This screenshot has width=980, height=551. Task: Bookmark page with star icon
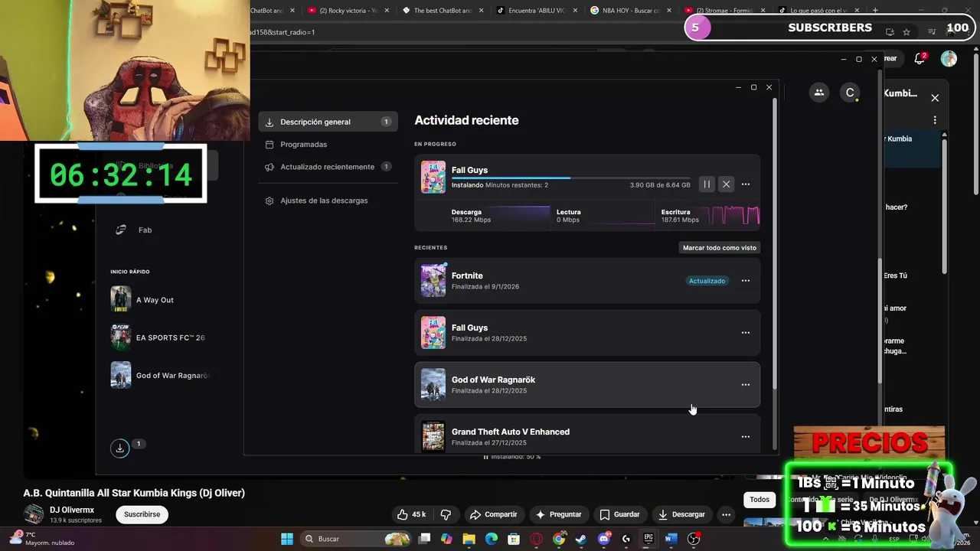906,32
